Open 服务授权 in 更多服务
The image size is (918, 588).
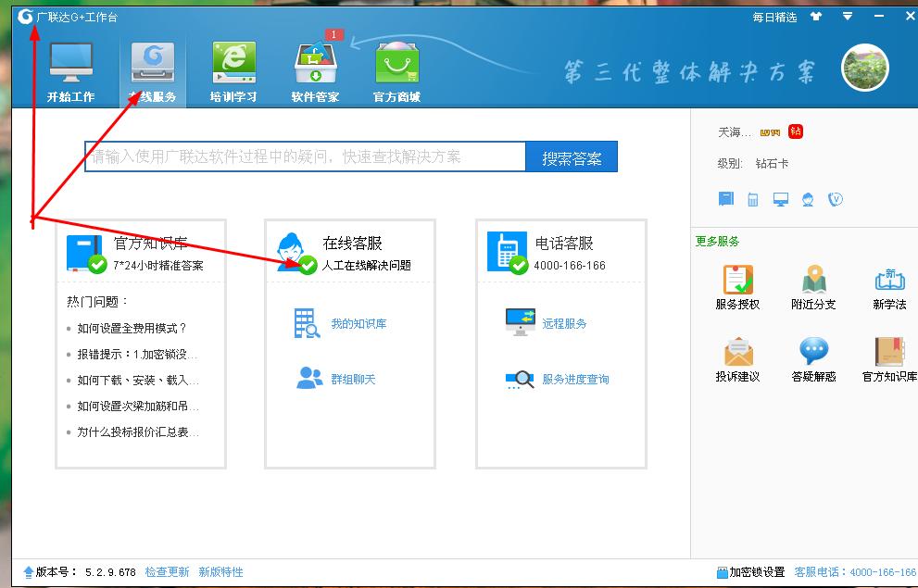737,287
